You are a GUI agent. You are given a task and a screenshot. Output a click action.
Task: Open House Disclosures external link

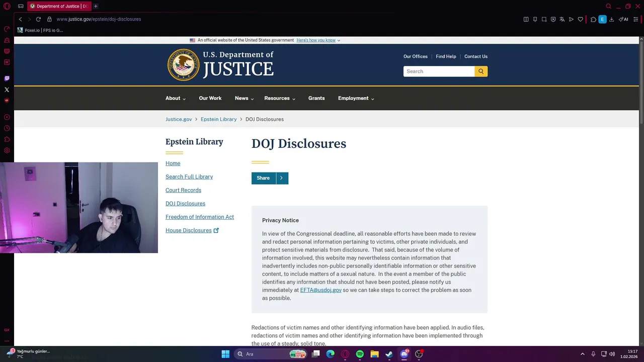tap(192, 230)
